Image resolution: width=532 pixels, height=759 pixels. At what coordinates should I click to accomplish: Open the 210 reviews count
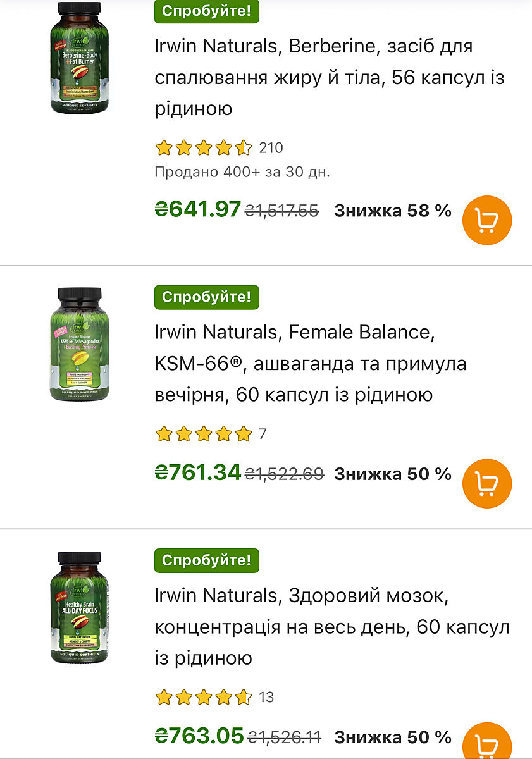click(271, 148)
